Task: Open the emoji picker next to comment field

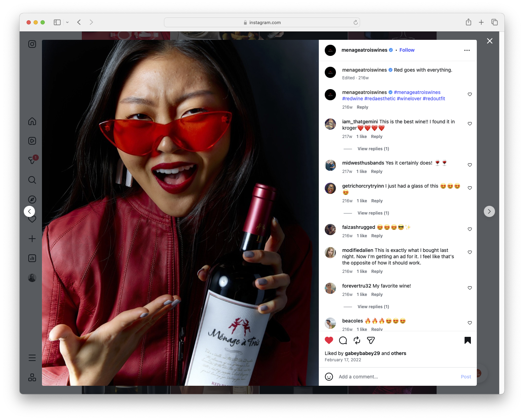Action: coord(329,377)
